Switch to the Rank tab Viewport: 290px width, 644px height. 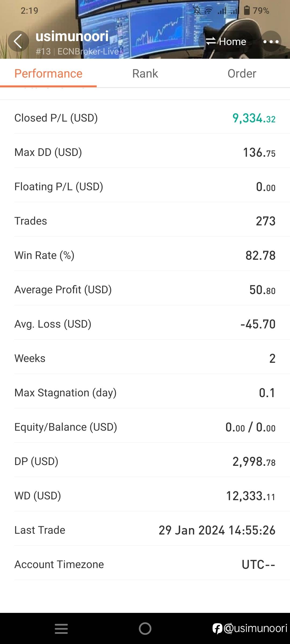click(x=145, y=74)
